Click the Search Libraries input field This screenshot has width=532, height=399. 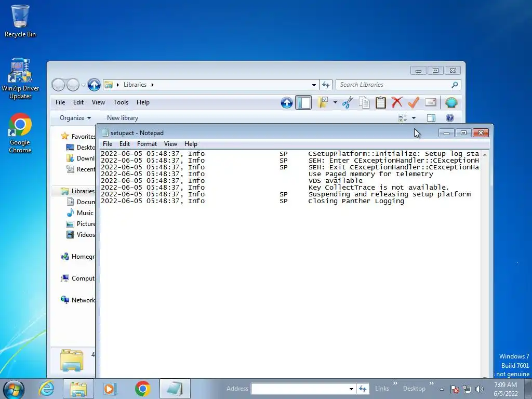coord(393,85)
